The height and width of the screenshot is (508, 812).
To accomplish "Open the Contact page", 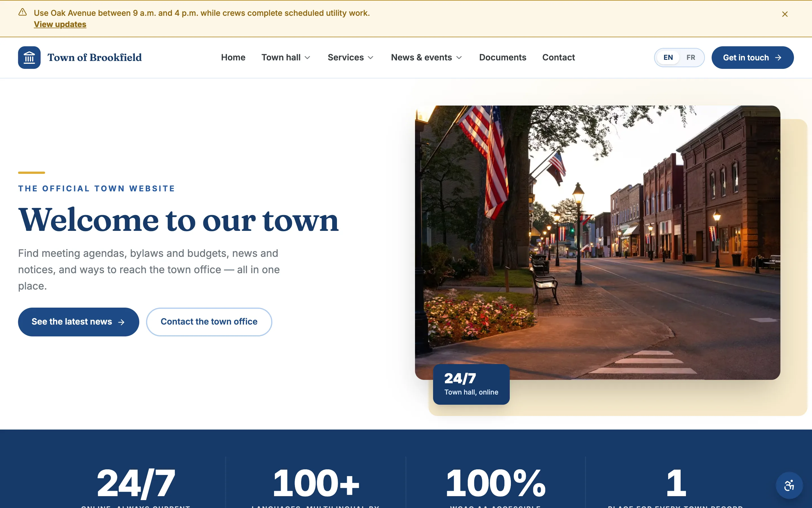I will point(558,58).
